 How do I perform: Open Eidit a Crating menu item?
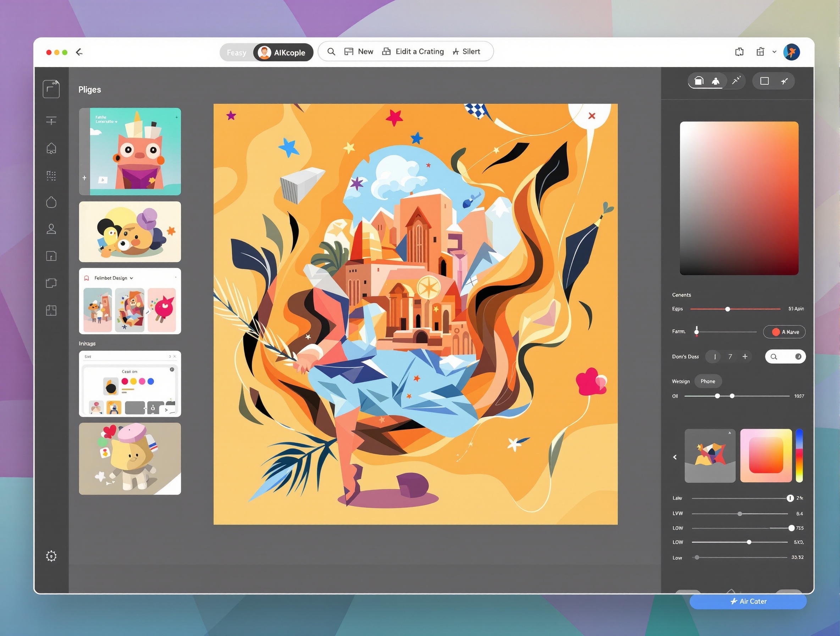tap(413, 52)
